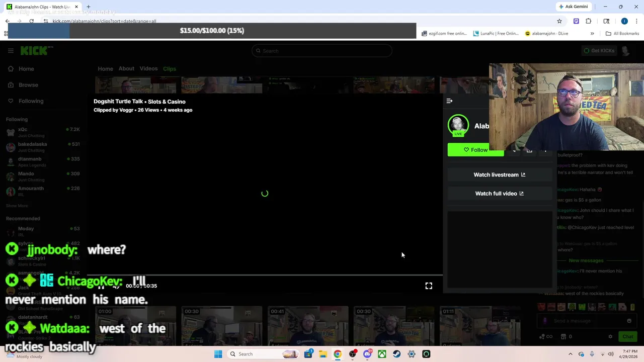
Task: Go to the Kick logo homepage
Action: [36, 50]
